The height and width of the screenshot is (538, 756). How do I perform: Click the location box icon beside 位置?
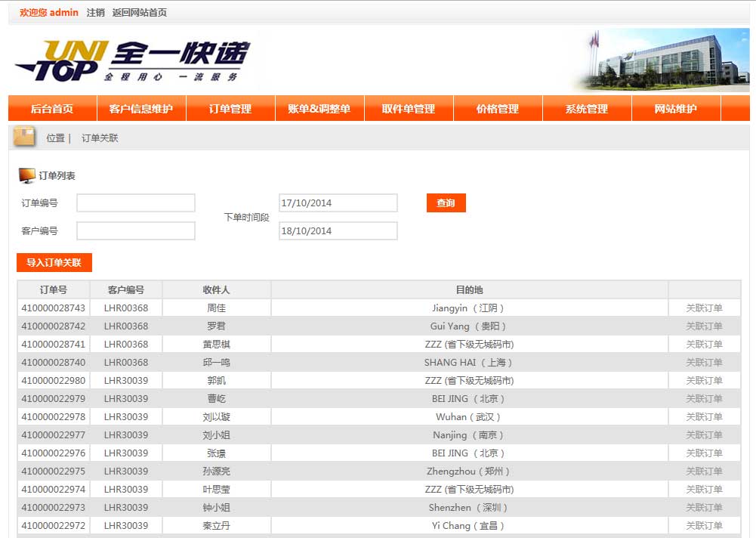[25, 137]
